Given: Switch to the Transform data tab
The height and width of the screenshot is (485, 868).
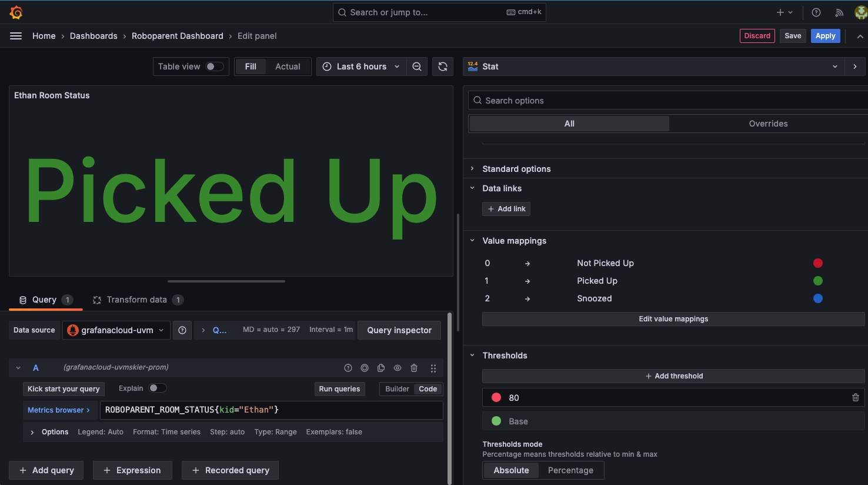Looking at the screenshot, I should click(x=136, y=300).
